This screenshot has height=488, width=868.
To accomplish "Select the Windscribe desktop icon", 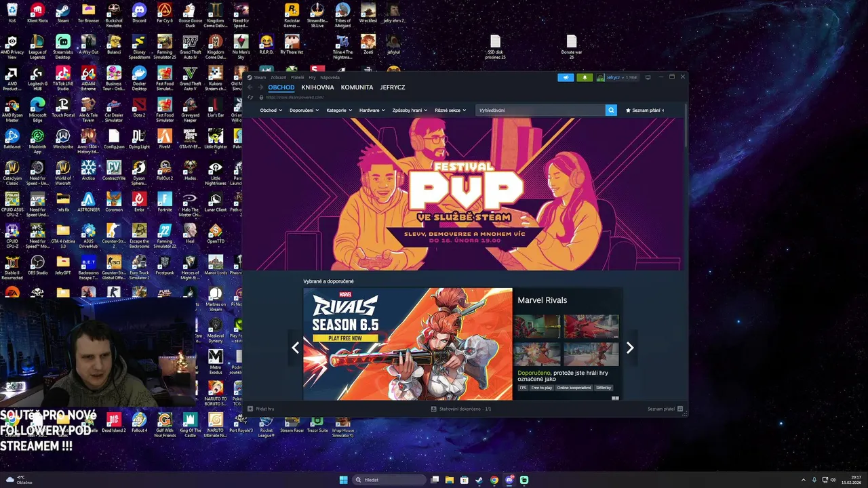I will [x=63, y=139].
